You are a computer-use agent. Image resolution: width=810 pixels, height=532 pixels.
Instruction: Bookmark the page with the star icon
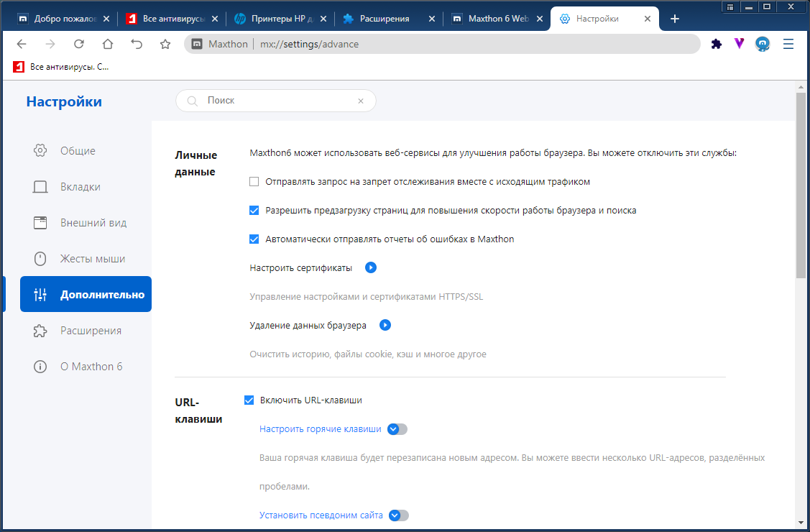(165, 45)
